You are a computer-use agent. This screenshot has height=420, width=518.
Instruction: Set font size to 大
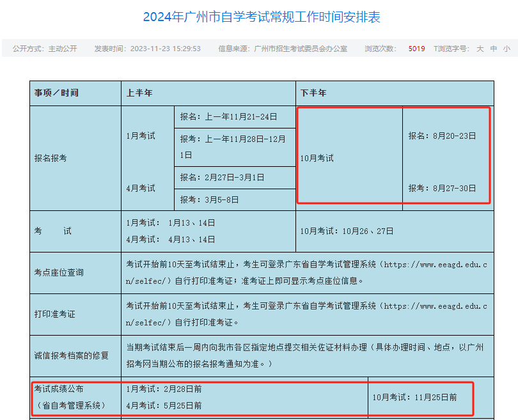point(480,49)
